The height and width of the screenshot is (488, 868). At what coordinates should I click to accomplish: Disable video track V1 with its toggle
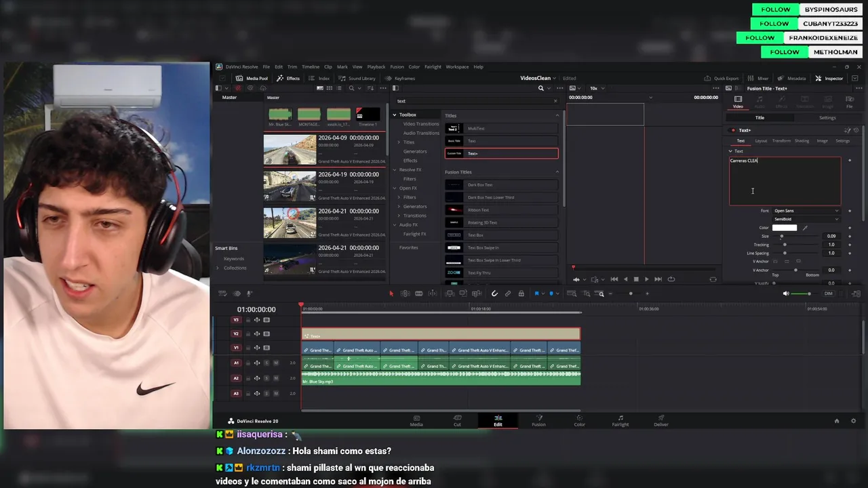(x=267, y=348)
